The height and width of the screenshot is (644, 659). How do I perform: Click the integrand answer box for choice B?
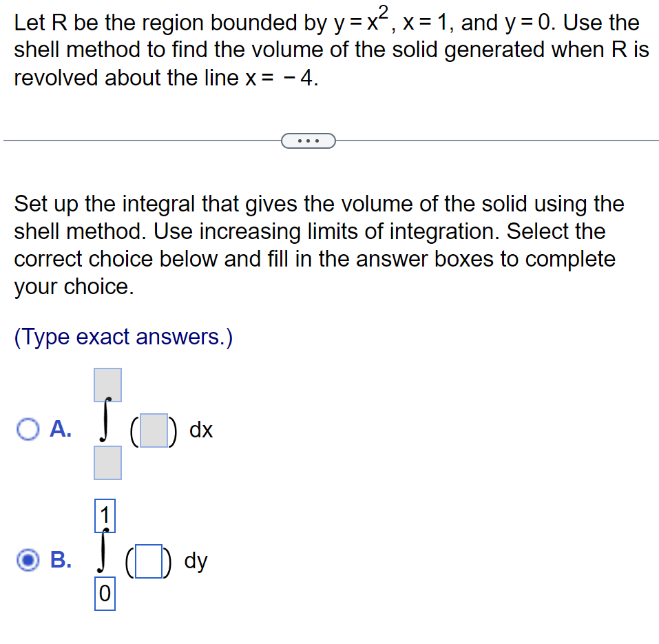tap(149, 560)
